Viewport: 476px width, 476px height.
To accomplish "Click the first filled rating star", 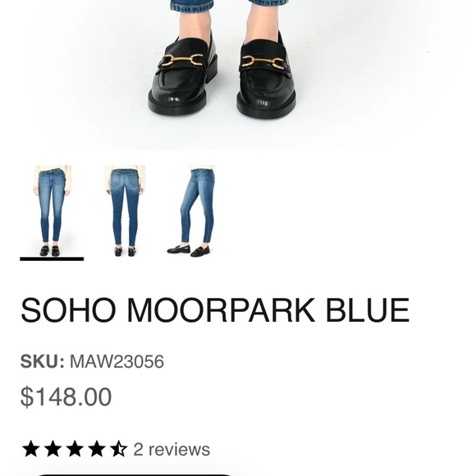I will [30, 449].
